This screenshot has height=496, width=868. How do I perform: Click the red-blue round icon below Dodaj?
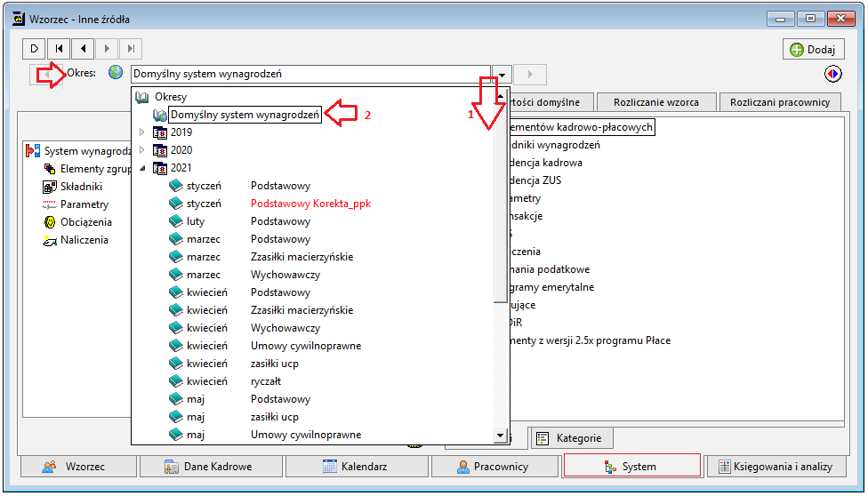833,74
